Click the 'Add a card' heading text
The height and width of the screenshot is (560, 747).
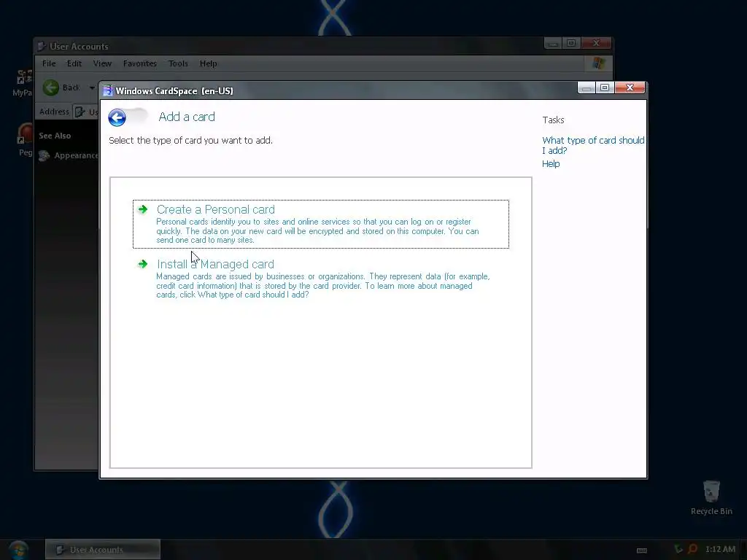[187, 117]
